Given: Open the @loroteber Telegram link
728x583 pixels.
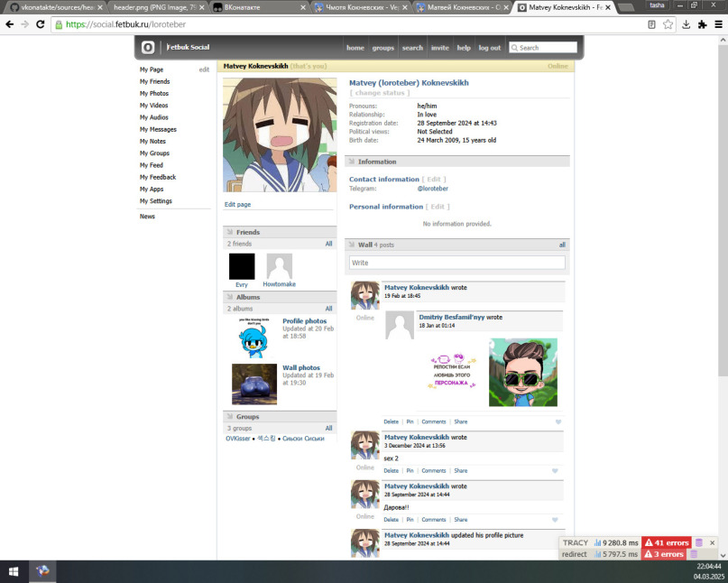Looking at the screenshot, I should pyautogui.click(x=432, y=189).
